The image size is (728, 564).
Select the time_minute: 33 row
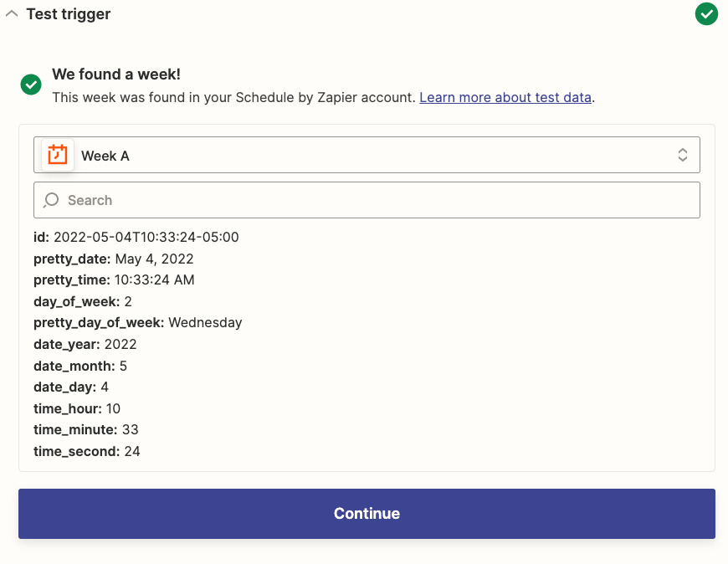pyautogui.click(x=86, y=430)
